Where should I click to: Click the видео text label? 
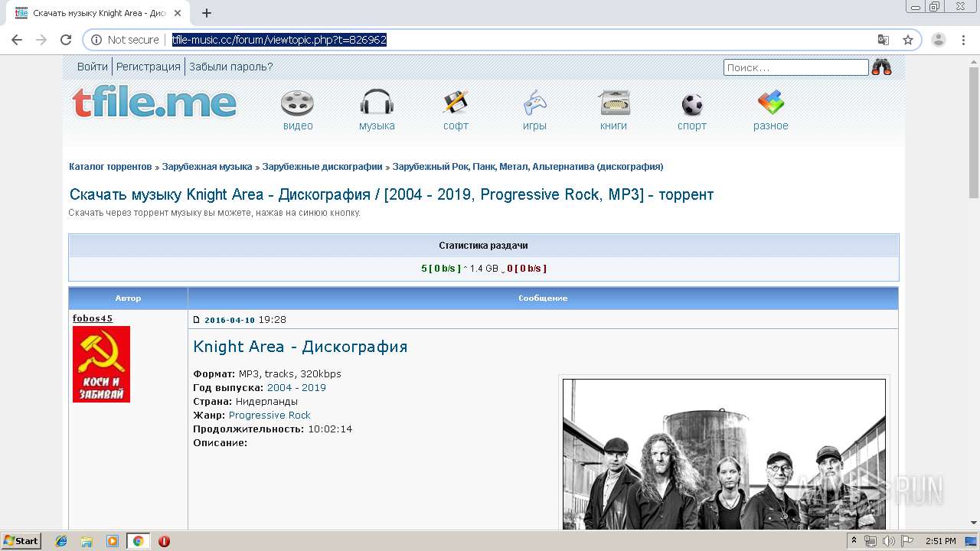(x=298, y=126)
